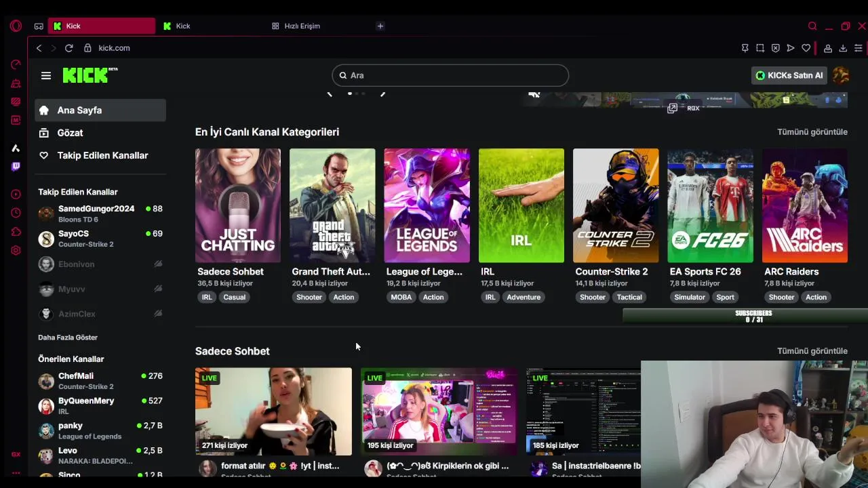The image size is (868, 488).
Task: Open SayoCS followed channel
Action: click(x=100, y=239)
